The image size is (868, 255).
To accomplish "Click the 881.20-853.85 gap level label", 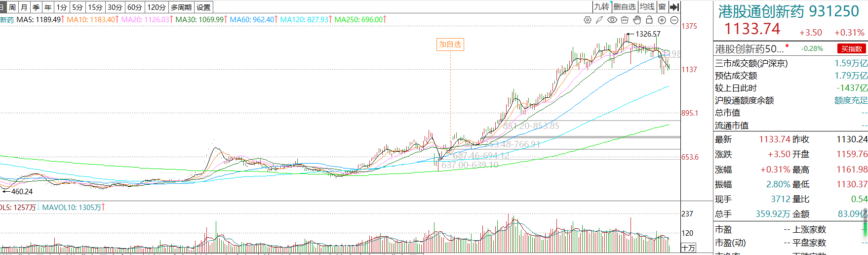I will 531,126.
